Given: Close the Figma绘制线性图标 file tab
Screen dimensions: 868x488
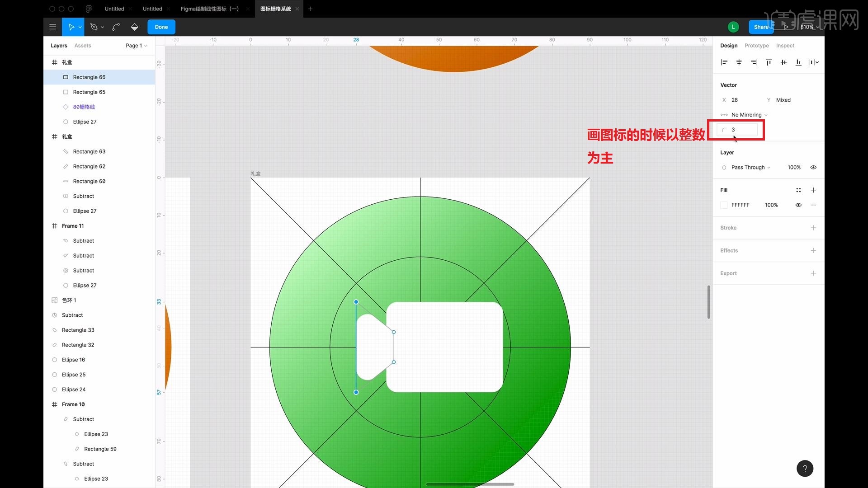Looking at the screenshot, I should [x=248, y=9].
